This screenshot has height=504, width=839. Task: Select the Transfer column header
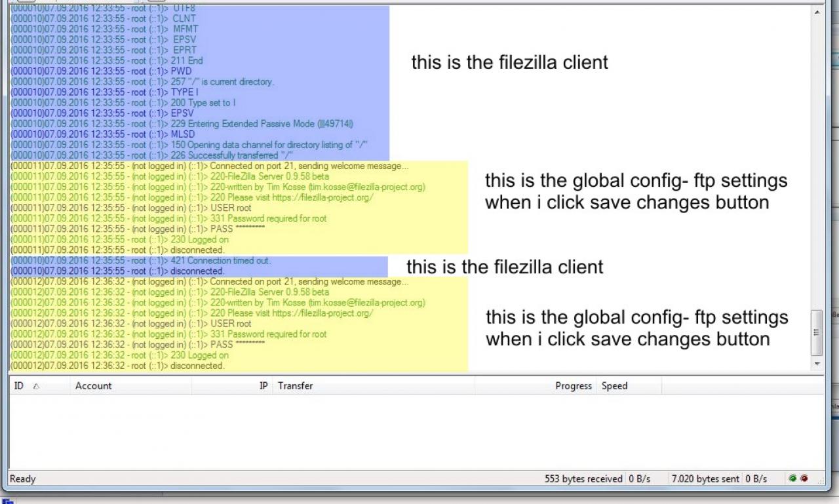pyautogui.click(x=374, y=386)
